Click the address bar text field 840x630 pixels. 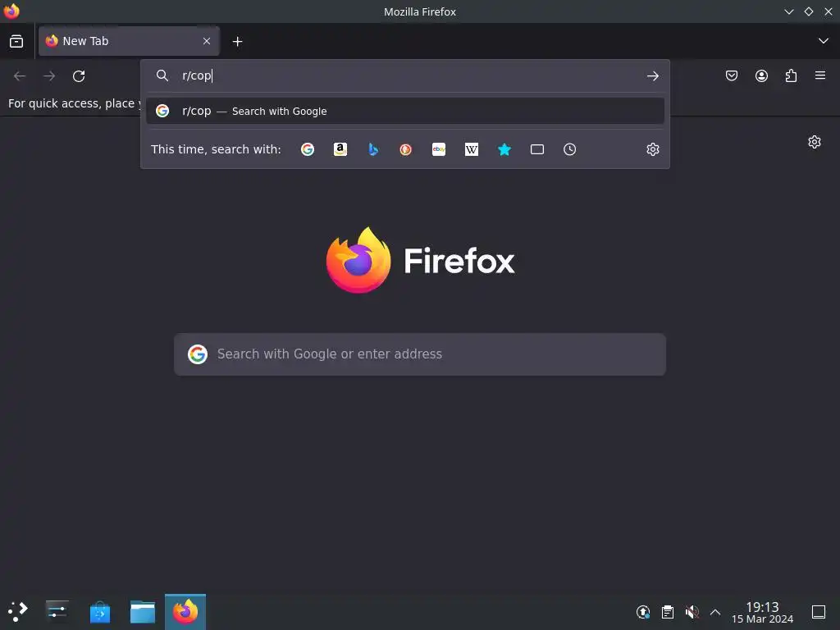tap(407, 75)
